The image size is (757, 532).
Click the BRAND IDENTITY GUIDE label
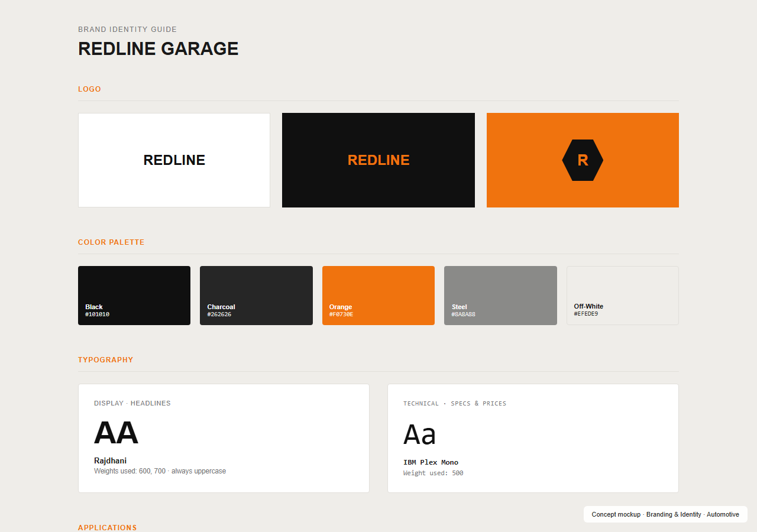(127, 30)
